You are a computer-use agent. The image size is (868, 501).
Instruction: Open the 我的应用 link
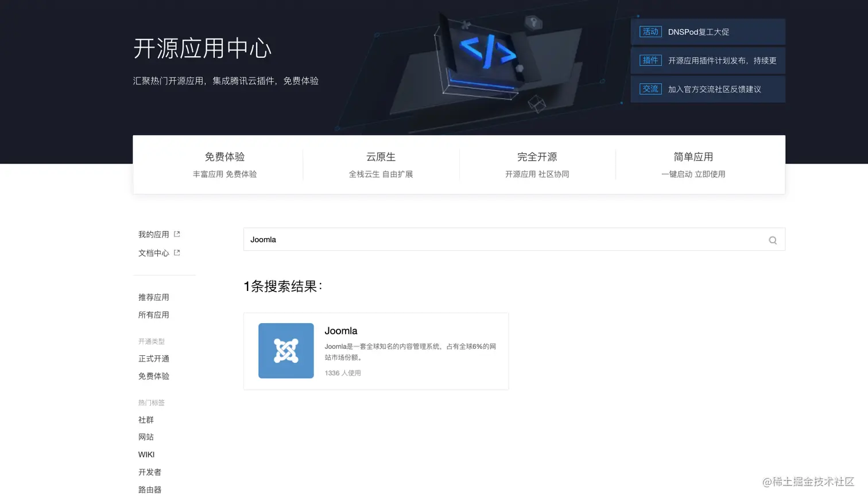pyautogui.click(x=154, y=234)
